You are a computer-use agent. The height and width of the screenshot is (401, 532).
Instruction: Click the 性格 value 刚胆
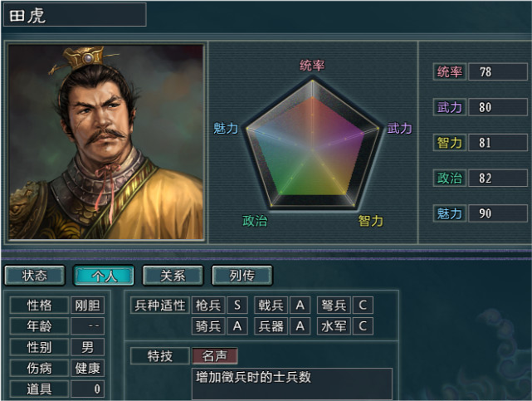coord(87,306)
